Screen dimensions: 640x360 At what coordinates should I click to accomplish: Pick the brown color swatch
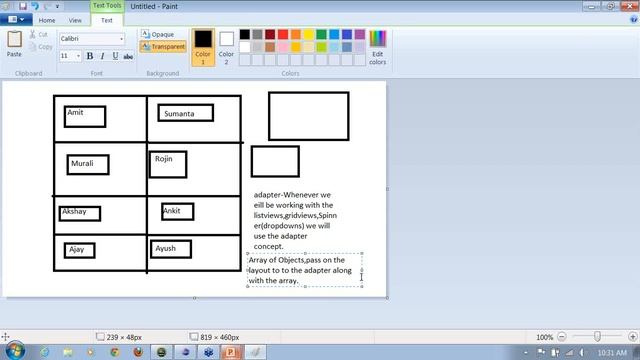(x=270, y=47)
